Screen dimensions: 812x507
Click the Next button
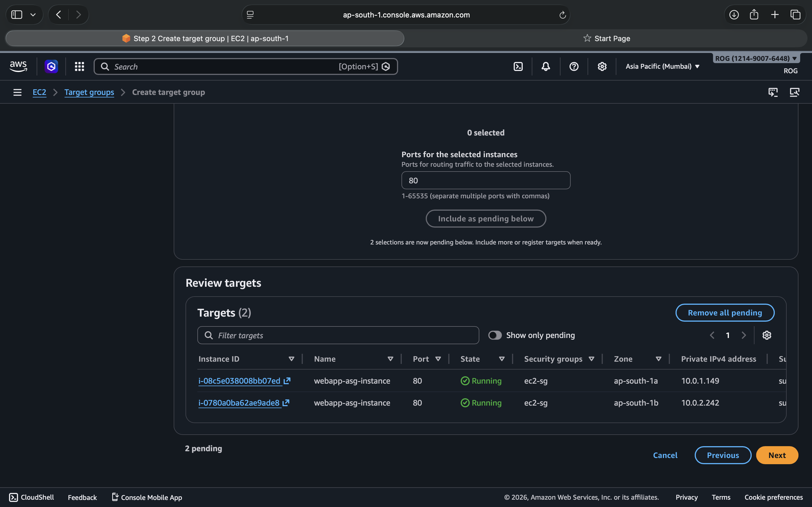click(x=777, y=455)
